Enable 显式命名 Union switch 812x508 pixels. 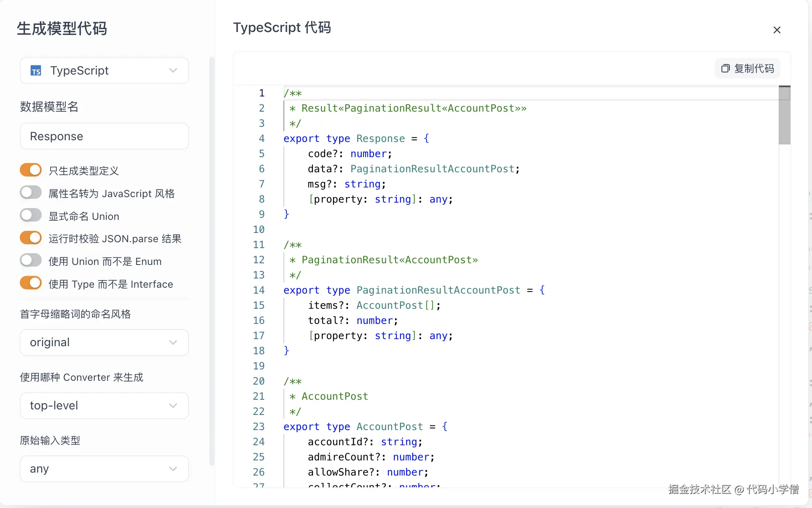click(31, 215)
